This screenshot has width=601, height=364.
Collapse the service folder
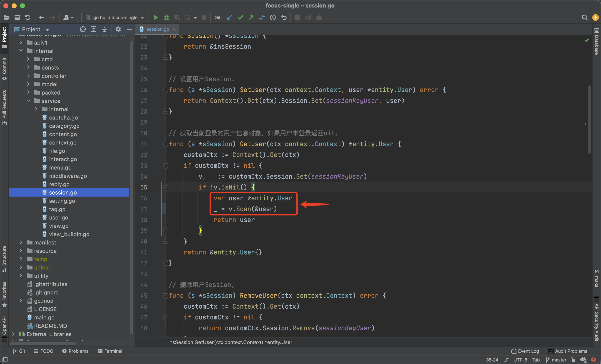coord(28,101)
